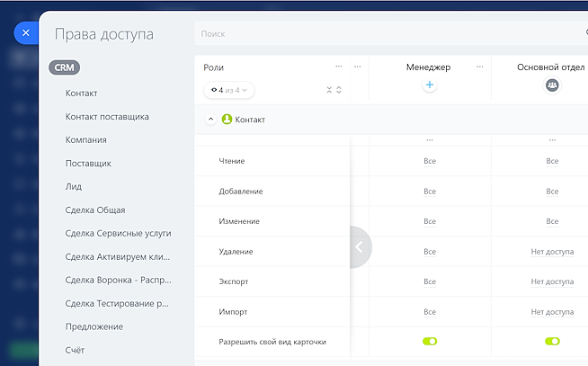
Task: Open Сделка Общая menu item
Action: 95,210
